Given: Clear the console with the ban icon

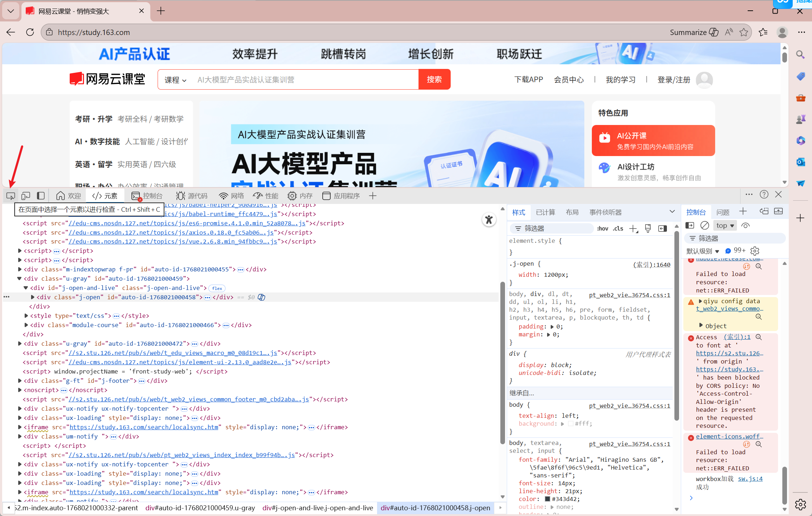Looking at the screenshot, I should click(704, 225).
